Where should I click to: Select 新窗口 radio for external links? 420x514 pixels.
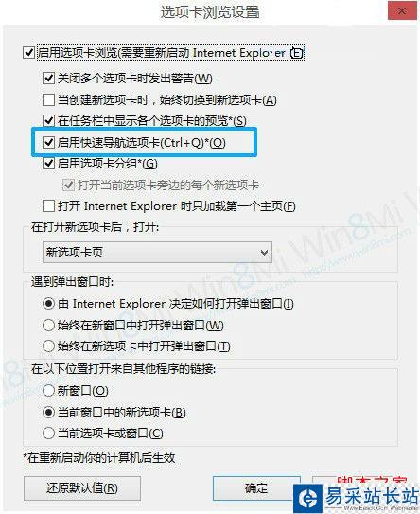(48, 390)
